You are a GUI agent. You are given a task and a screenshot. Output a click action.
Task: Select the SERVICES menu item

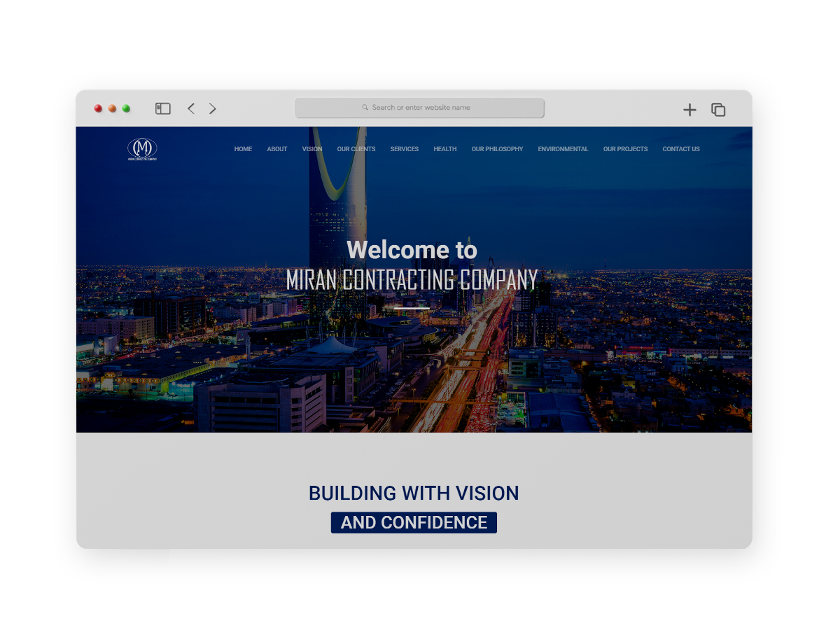[x=405, y=149]
